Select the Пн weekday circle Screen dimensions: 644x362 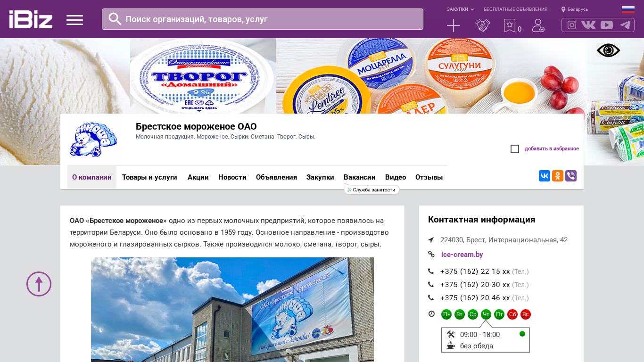446,314
